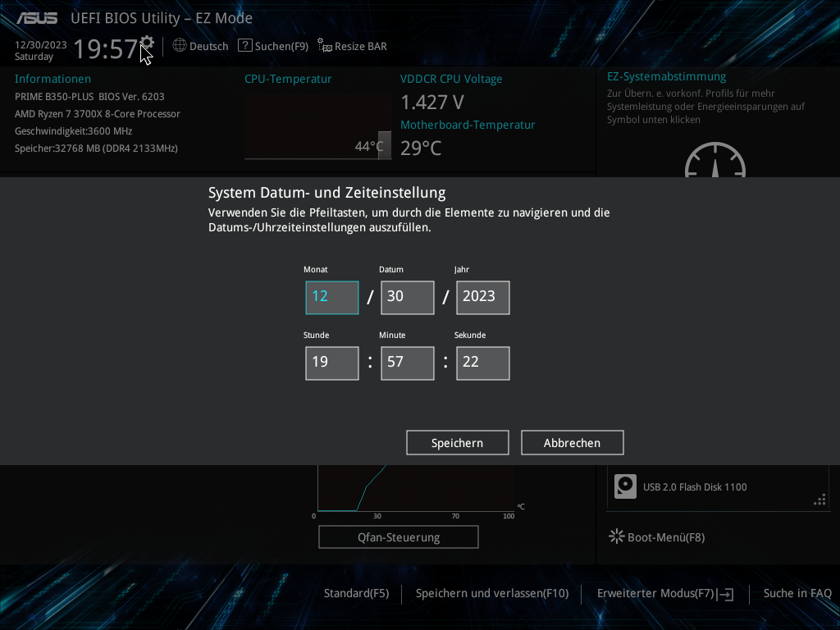The width and height of the screenshot is (840, 630).
Task: Click Suchen(F9) label
Action: pos(282,46)
